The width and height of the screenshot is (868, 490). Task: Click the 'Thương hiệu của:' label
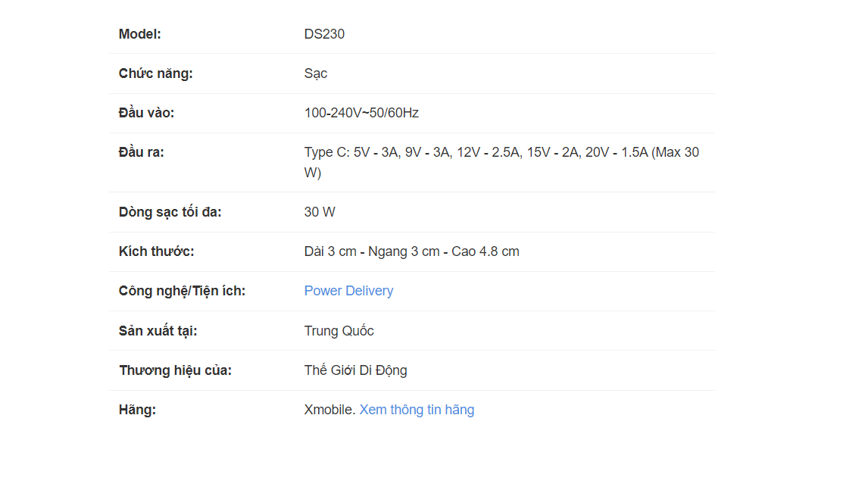(x=175, y=370)
